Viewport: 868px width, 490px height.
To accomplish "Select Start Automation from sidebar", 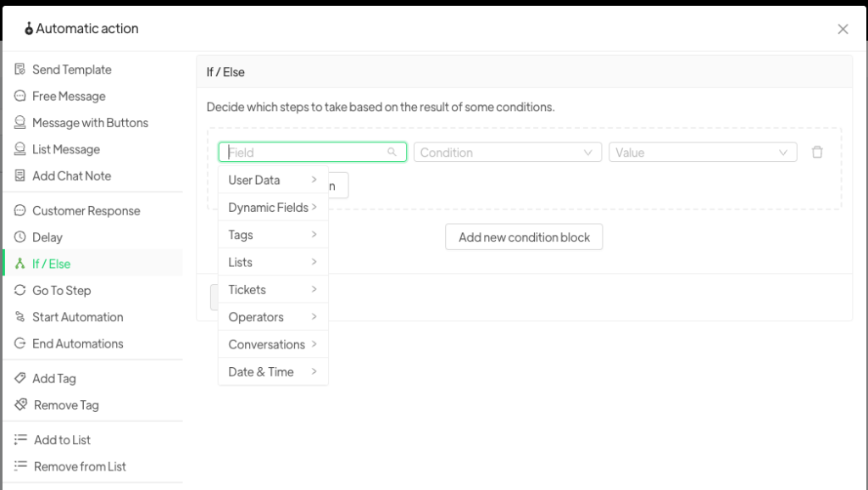I will [77, 317].
